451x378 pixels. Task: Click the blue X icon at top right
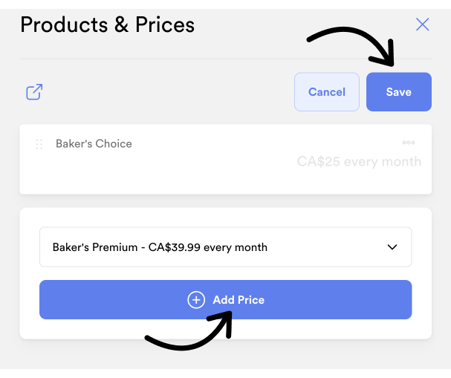click(422, 24)
